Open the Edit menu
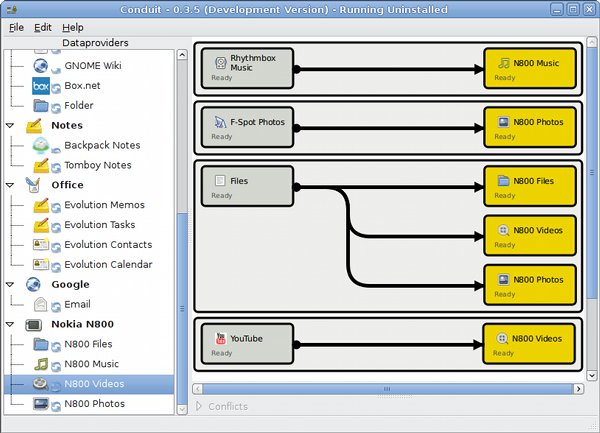The width and height of the screenshot is (600, 433). tap(42, 28)
